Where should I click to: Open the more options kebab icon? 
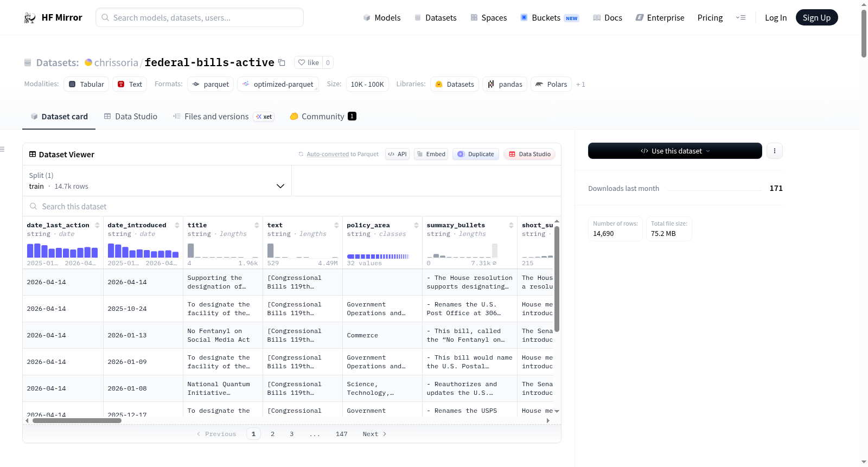point(775,151)
